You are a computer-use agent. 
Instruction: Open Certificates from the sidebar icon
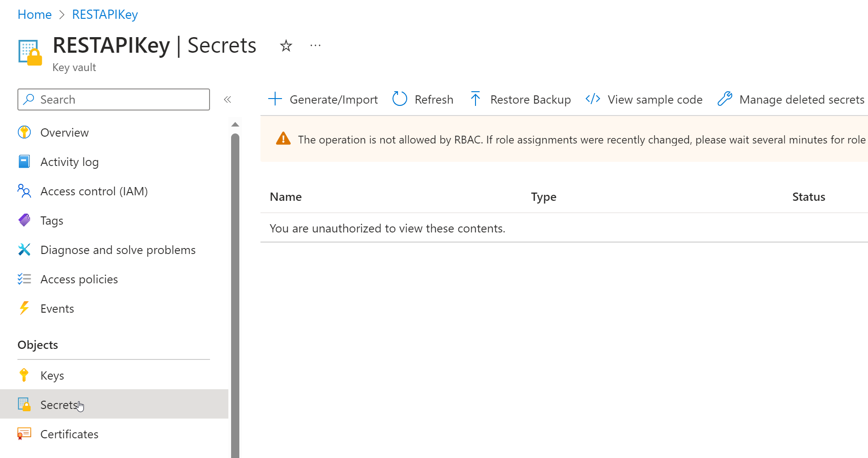pyautogui.click(x=24, y=434)
